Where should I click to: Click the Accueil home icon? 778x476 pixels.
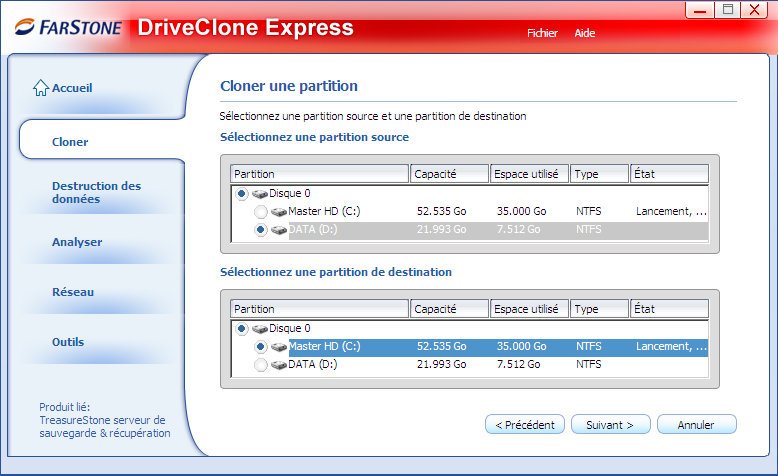(x=41, y=88)
